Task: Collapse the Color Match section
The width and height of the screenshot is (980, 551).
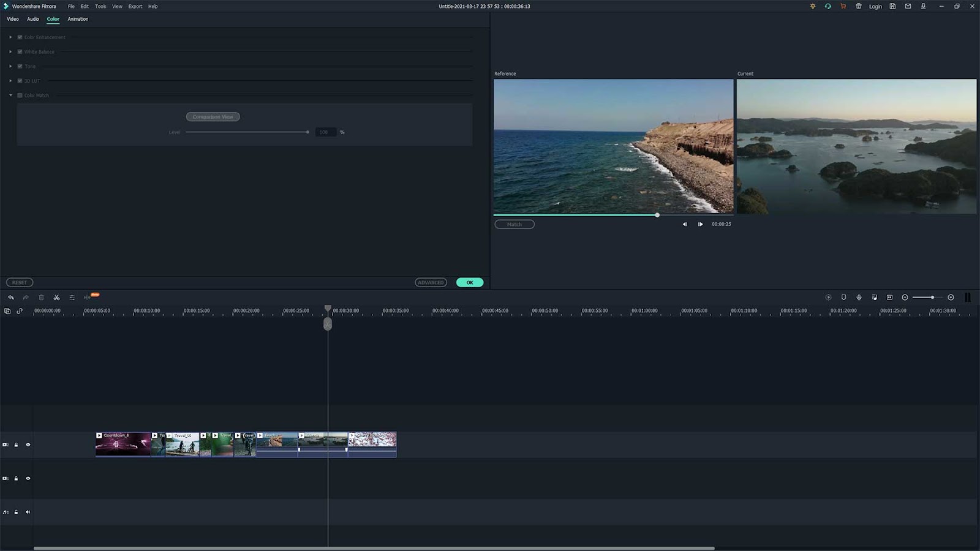Action: point(10,96)
